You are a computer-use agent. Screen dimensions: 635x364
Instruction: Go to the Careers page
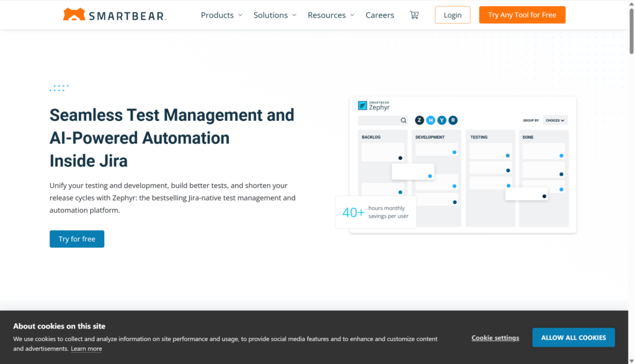(x=380, y=15)
